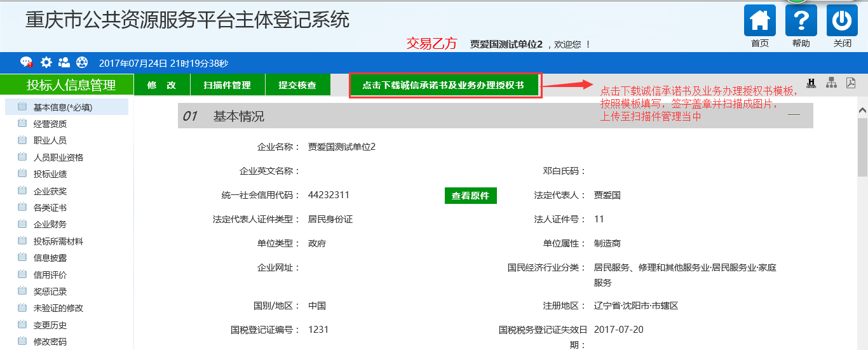Open messages chat bubble icon with red alert

(x=26, y=62)
